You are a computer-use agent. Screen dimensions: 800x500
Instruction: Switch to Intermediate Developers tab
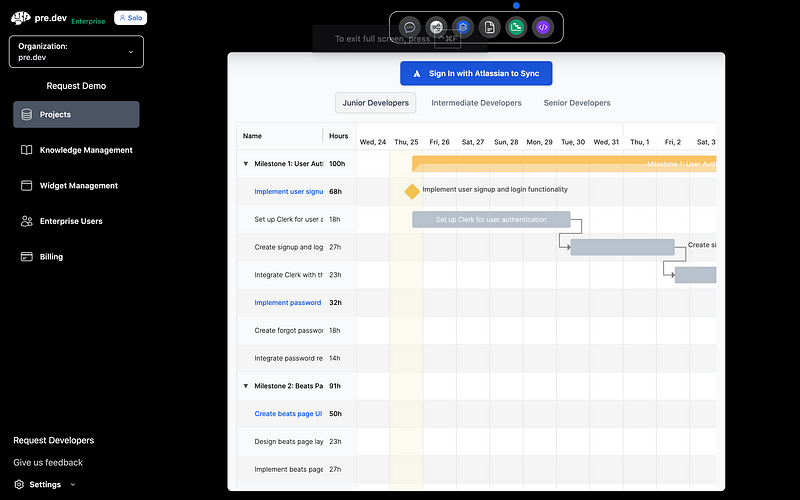477,103
